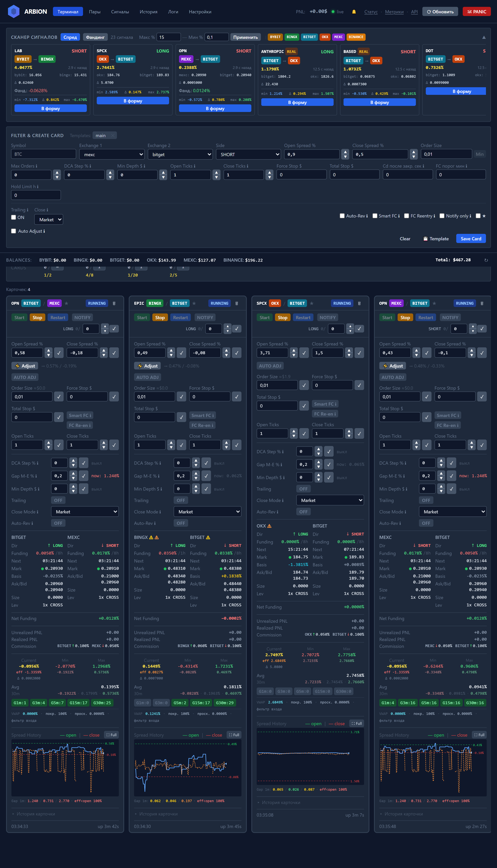This screenshot has width=497, height=868.
Task: Filter signals by the BYBIT color chip
Action: coord(275,37)
